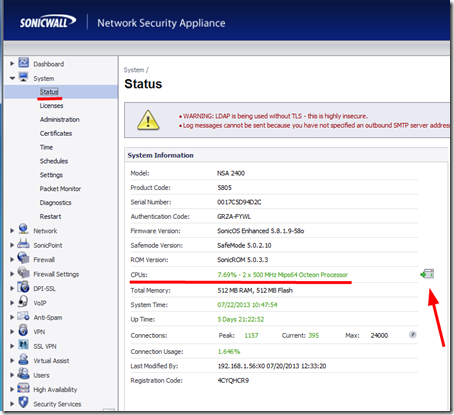
Task: Click the Connection Usage value 1.646%
Action: coord(229,351)
